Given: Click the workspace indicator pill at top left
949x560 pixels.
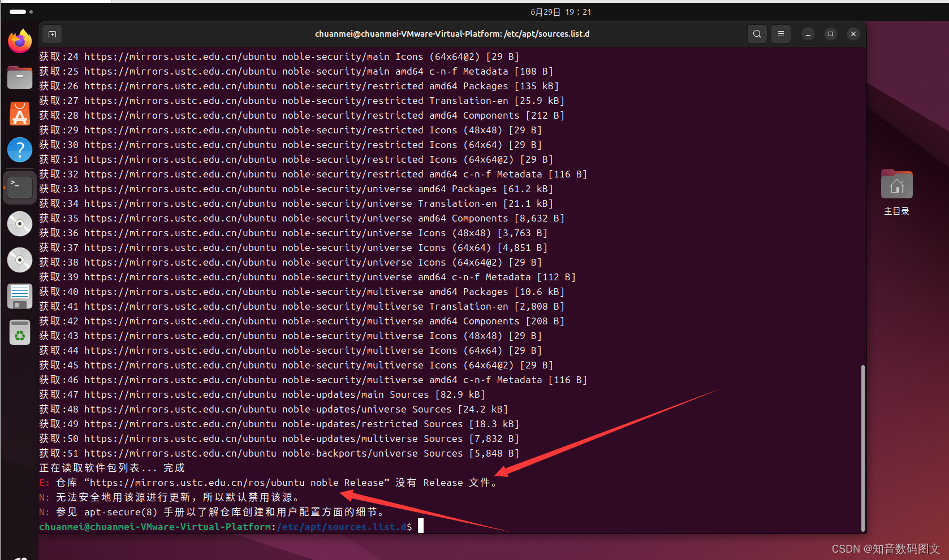Looking at the screenshot, I should [x=17, y=11].
